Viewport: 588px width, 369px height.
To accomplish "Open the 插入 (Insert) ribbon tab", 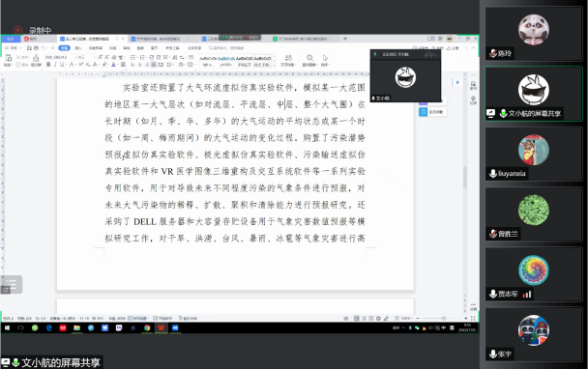I will click(78, 48).
